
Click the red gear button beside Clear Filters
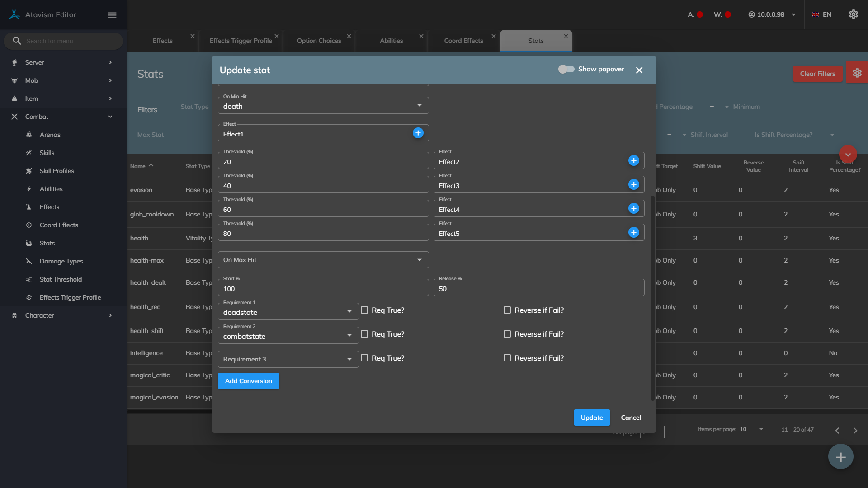[857, 73]
